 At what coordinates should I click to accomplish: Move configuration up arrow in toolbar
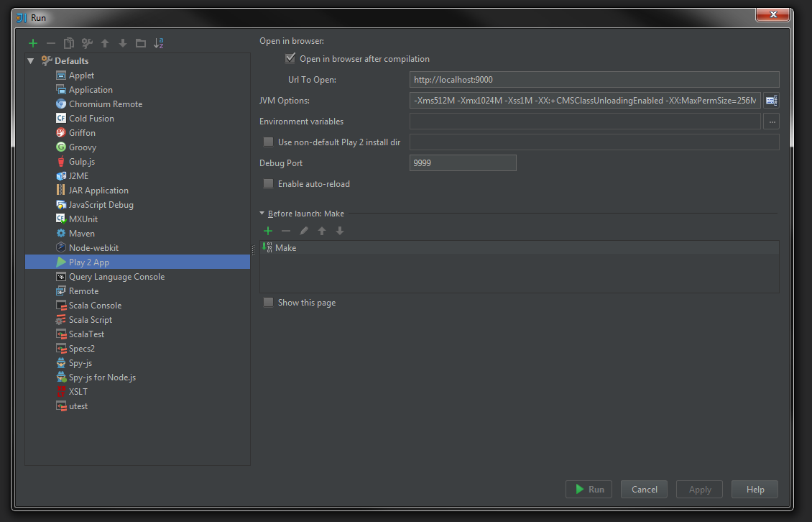[x=105, y=43]
